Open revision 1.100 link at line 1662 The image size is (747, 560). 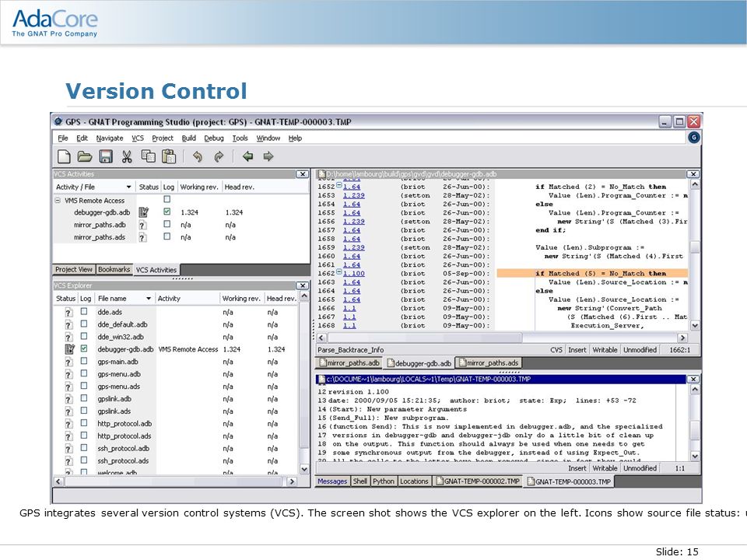[353, 274]
